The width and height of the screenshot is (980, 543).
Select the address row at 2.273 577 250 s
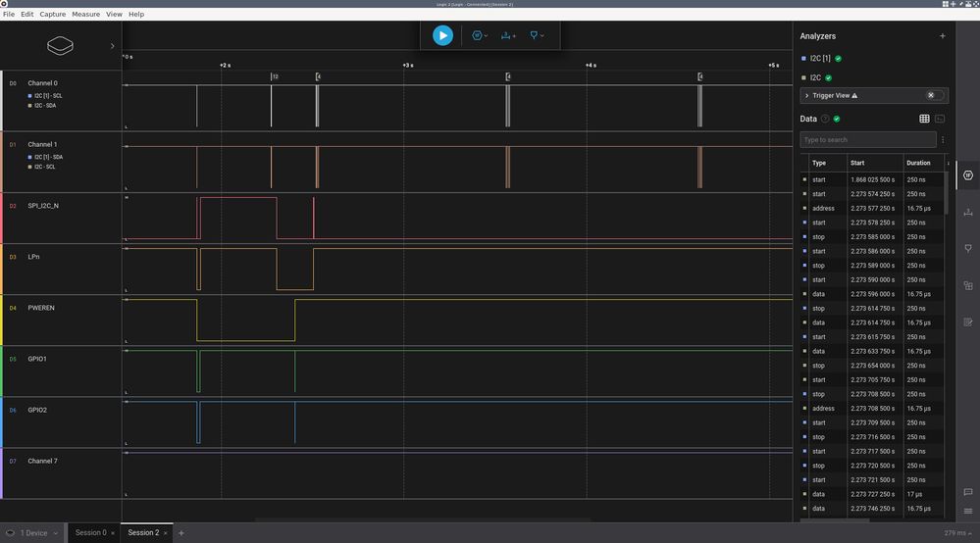(x=872, y=209)
